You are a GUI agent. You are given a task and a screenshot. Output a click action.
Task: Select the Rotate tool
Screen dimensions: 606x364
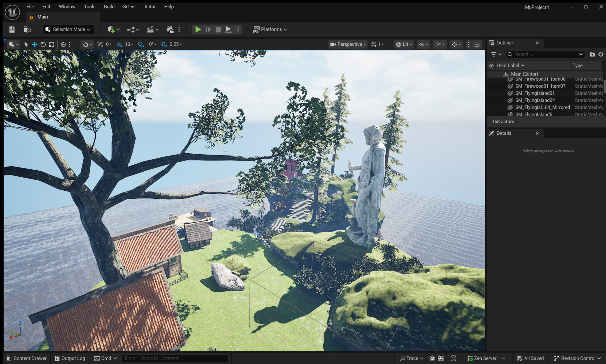[x=43, y=44]
